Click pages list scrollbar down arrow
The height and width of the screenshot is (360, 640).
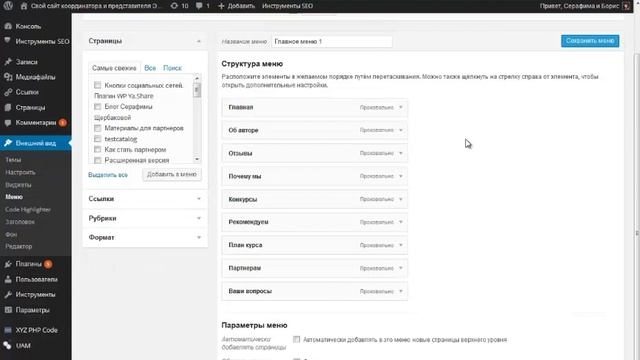197,159
